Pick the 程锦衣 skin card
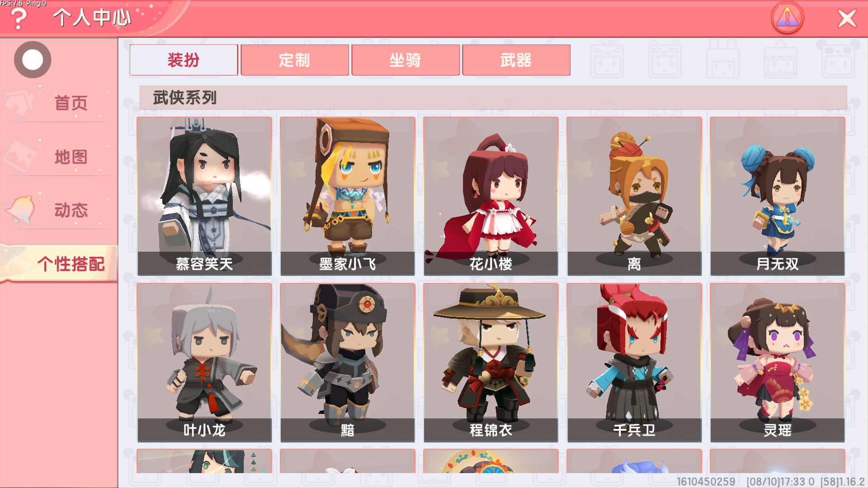The height and width of the screenshot is (488, 868). pos(491,362)
